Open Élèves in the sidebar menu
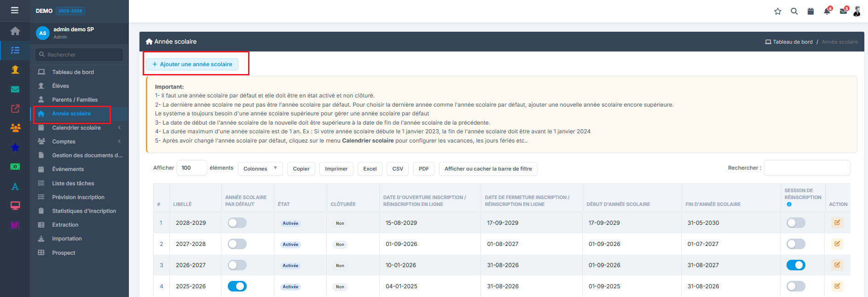This screenshot has height=297, width=868. (60, 86)
